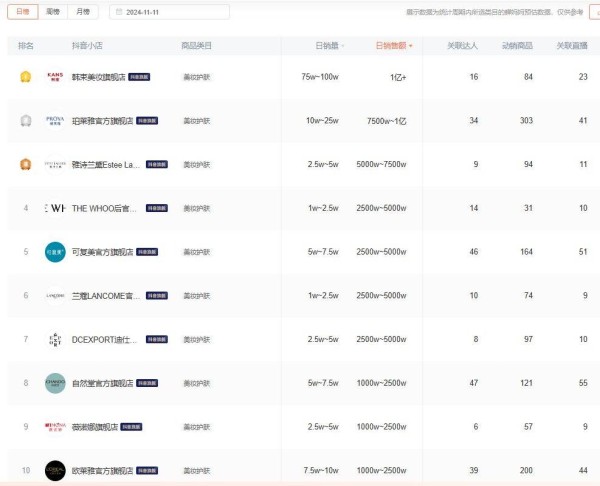The width and height of the screenshot is (600, 486).
Task: Open 薇诺娜旗舰店 store link
Action: 95,427
